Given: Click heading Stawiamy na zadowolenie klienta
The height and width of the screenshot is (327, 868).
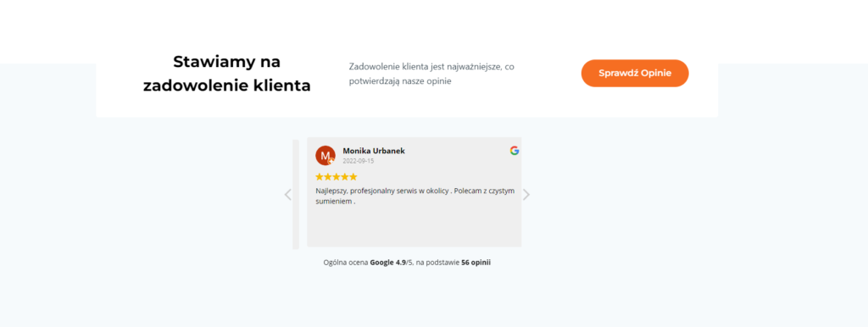Looking at the screenshot, I should click(x=227, y=74).
